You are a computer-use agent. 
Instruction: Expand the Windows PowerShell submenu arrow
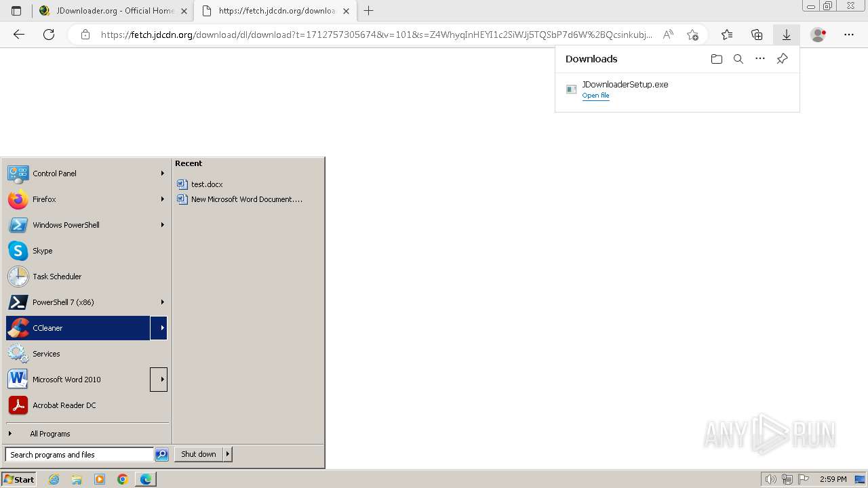click(162, 225)
